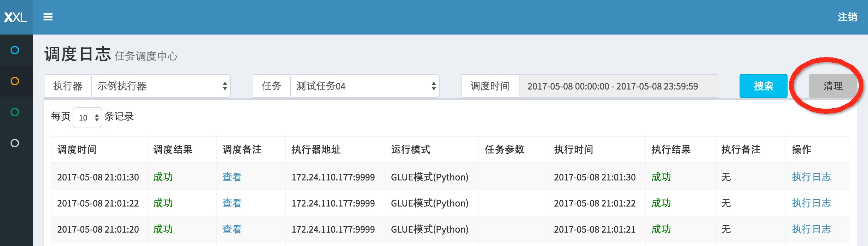868x246 pixels.
Task: Open the green circle sidebar item
Action: 15,112
